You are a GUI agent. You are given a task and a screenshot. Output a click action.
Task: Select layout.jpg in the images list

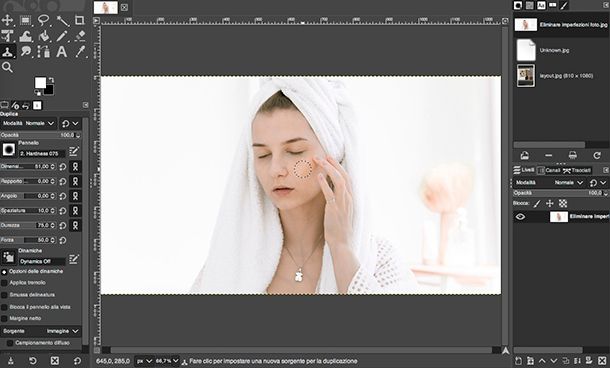pyautogui.click(x=561, y=75)
